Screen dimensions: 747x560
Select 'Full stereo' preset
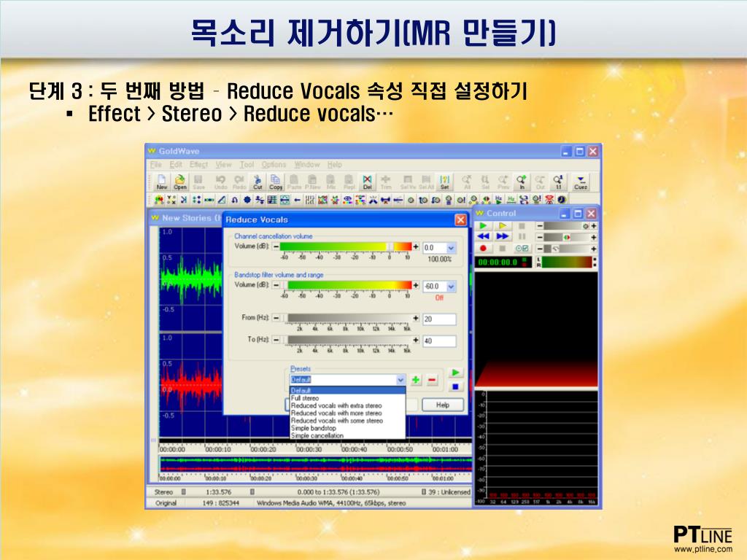click(348, 398)
